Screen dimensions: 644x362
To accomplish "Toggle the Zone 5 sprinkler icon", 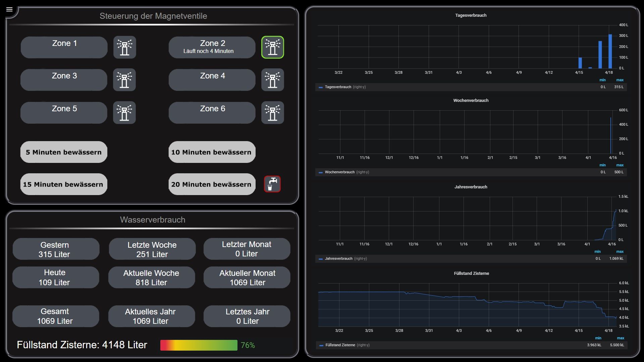I will click(x=124, y=113).
